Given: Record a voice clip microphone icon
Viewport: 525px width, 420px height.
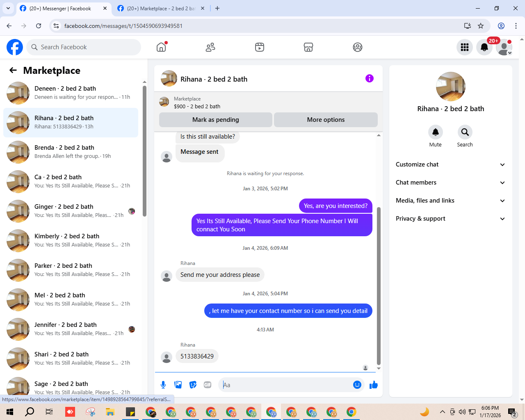Looking at the screenshot, I should tap(163, 385).
